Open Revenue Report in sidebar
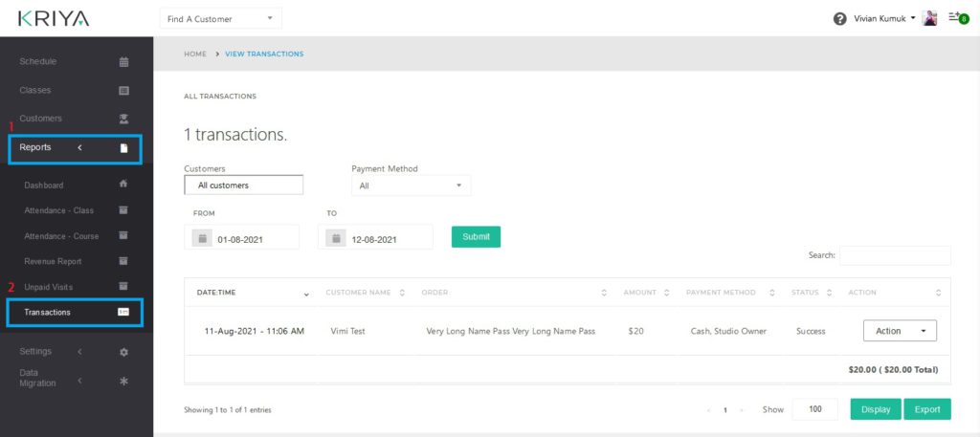The width and height of the screenshot is (980, 437). pos(54,261)
